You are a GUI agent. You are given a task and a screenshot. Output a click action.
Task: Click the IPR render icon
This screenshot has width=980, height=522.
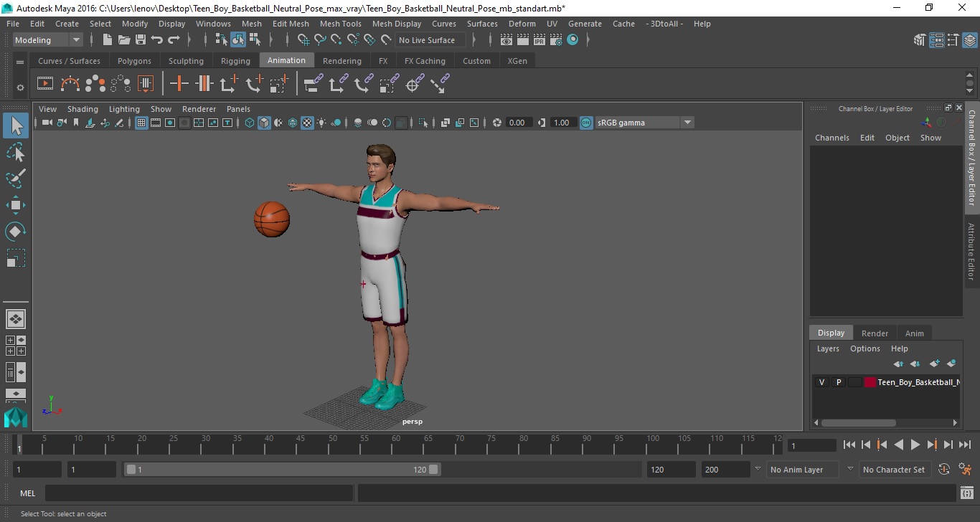(x=540, y=40)
